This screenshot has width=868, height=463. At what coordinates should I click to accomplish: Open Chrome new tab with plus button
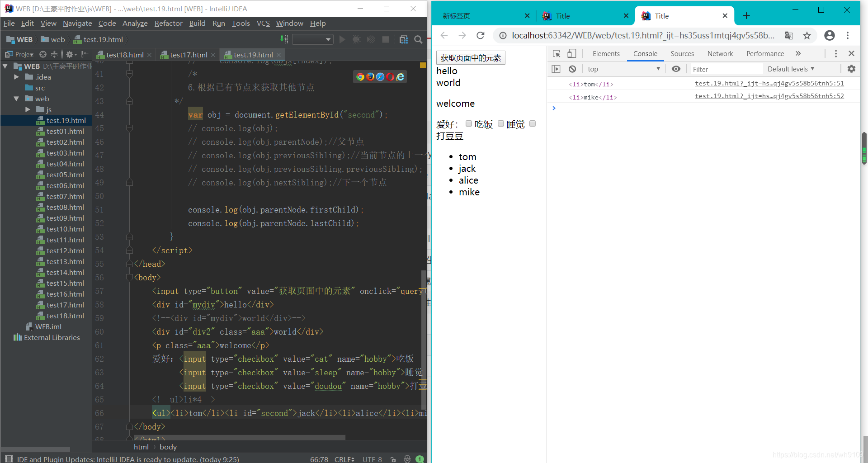(746, 16)
